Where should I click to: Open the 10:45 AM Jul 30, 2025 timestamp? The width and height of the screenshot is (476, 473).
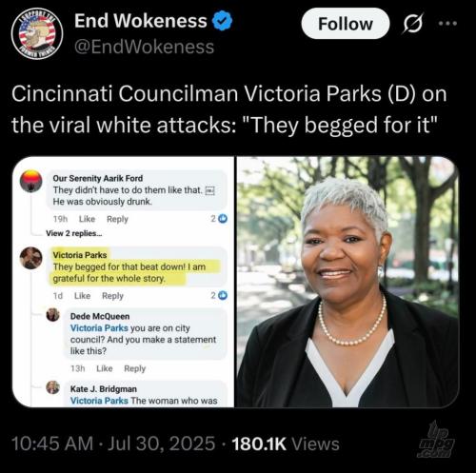pyautogui.click(x=113, y=443)
